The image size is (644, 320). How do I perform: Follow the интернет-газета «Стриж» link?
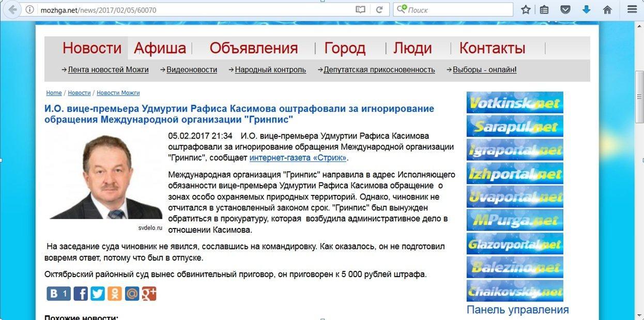(298, 158)
